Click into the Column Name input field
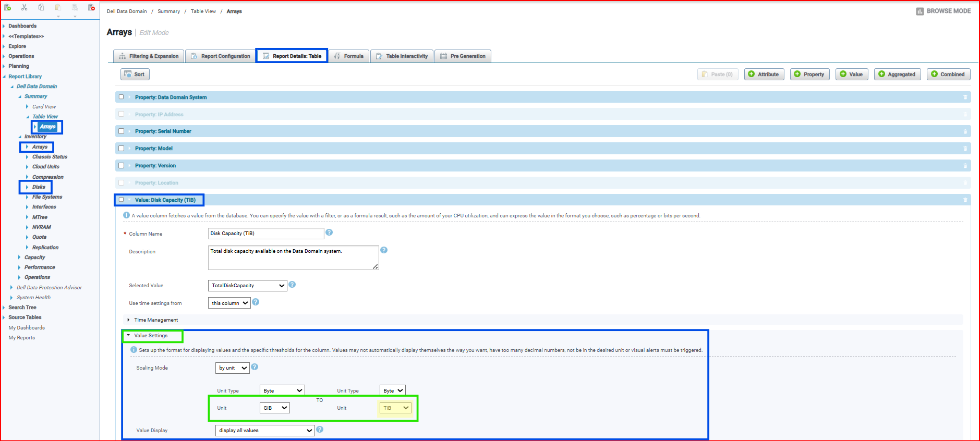The image size is (980, 441). coord(266,234)
